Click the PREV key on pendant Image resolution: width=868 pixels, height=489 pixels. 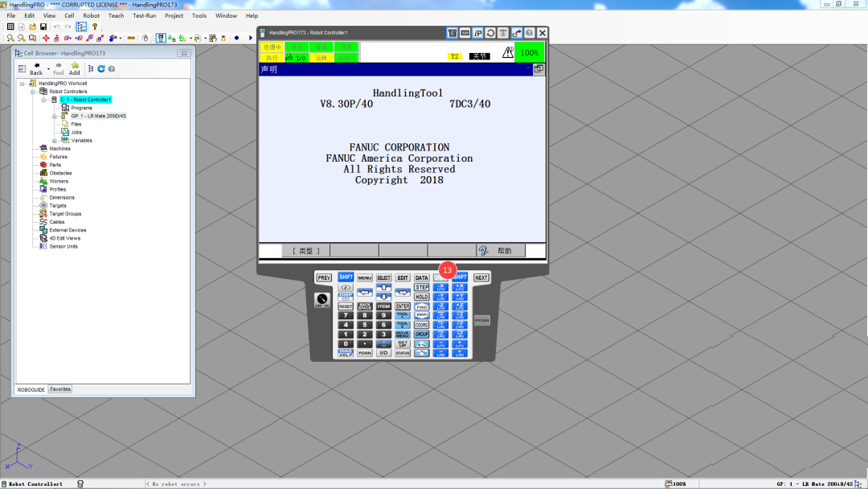tap(324, 277)
